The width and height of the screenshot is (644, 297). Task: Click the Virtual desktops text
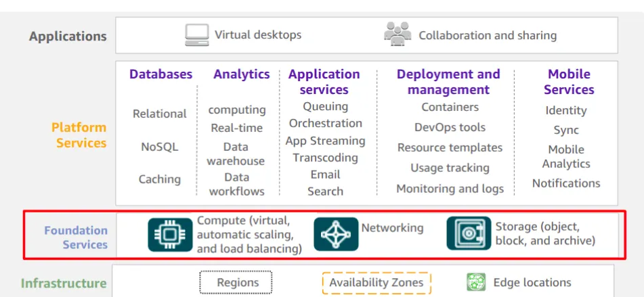[258, 35]
